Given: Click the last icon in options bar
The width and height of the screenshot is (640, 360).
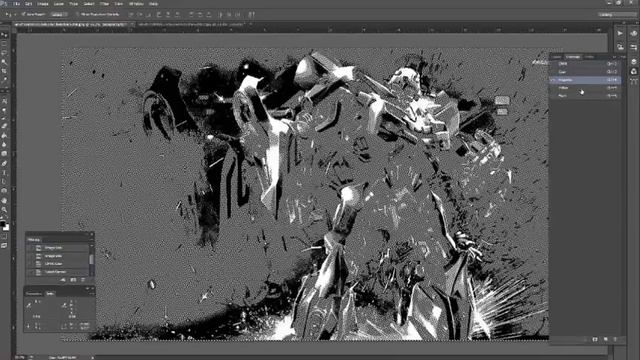Looking at the screenshot, I should click(251, 14).
